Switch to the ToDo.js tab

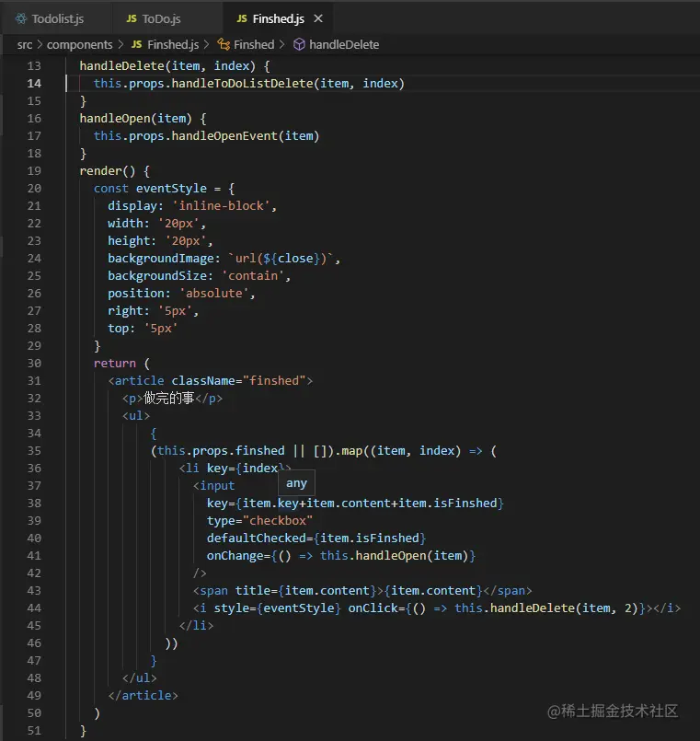point(161,19)
